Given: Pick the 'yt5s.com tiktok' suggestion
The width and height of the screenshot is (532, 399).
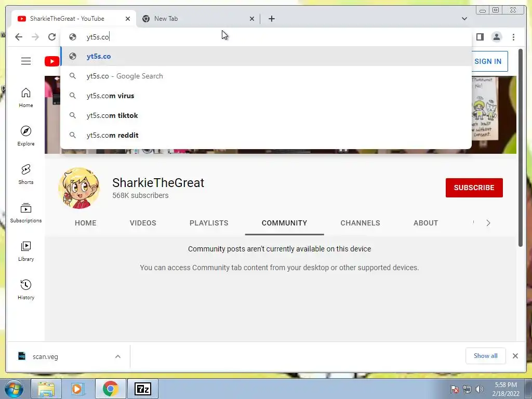Looking at the screenshot, I should click(265, 115).
